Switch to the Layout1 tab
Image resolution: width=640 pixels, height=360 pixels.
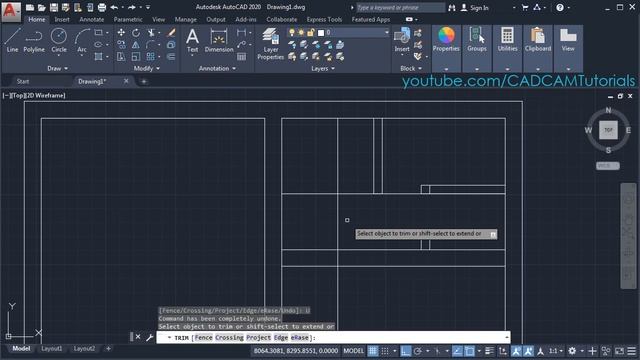51,349
